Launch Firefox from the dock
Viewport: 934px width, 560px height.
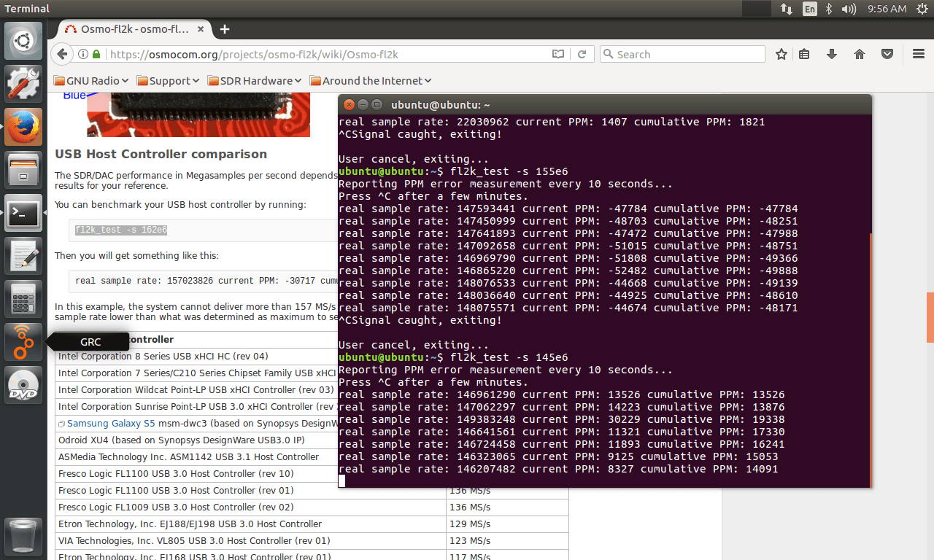tap(23, 127)
